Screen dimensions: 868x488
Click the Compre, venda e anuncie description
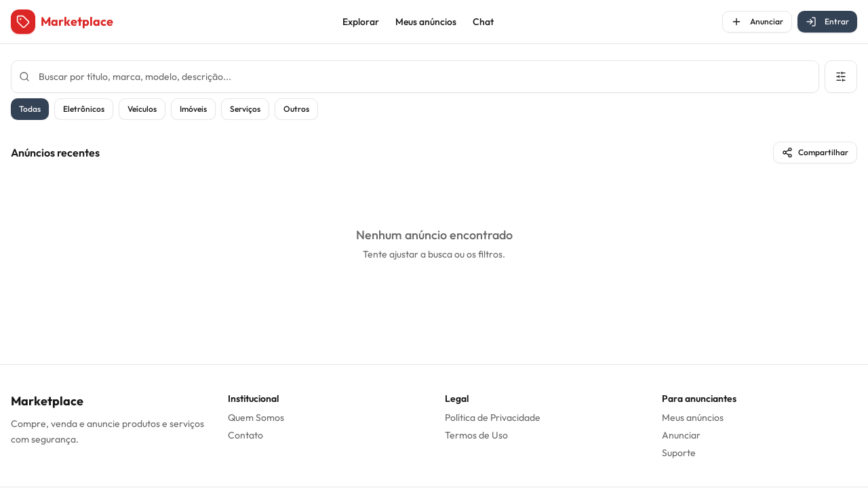click(107, 431)
